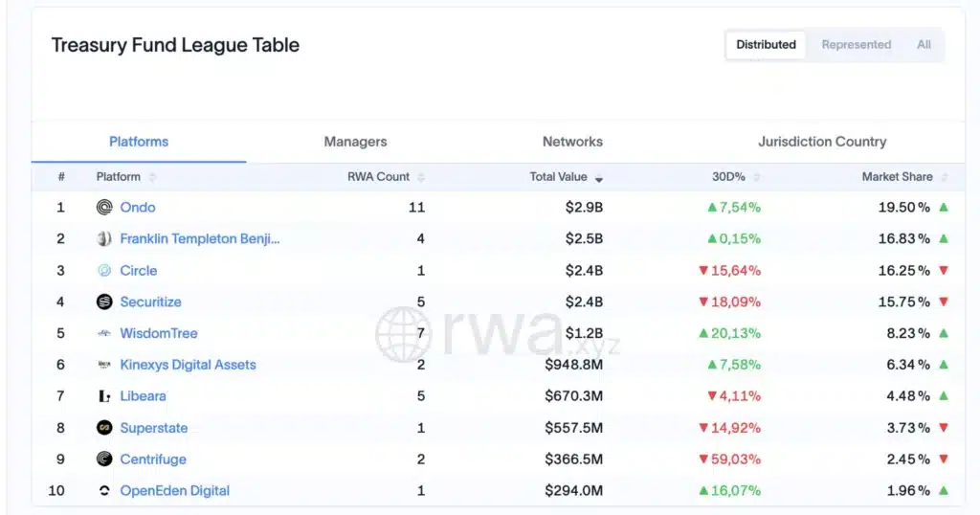
Task: Open the Circle platform link
Action: [x=138, y=271]
